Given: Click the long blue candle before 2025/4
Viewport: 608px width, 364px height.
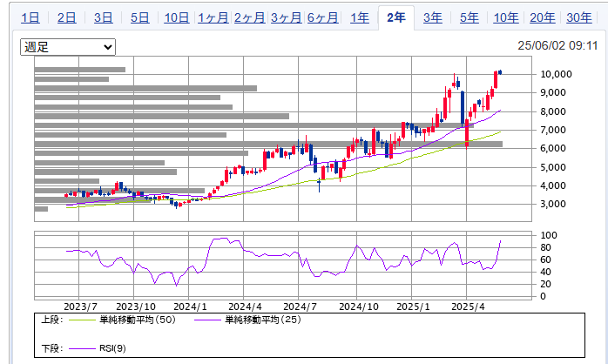Looking at the screenshot, I should [x=463, y=108].
